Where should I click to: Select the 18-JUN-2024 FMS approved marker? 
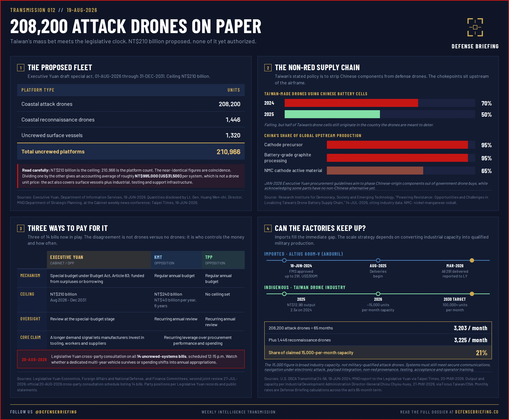(x=284, y=260)
